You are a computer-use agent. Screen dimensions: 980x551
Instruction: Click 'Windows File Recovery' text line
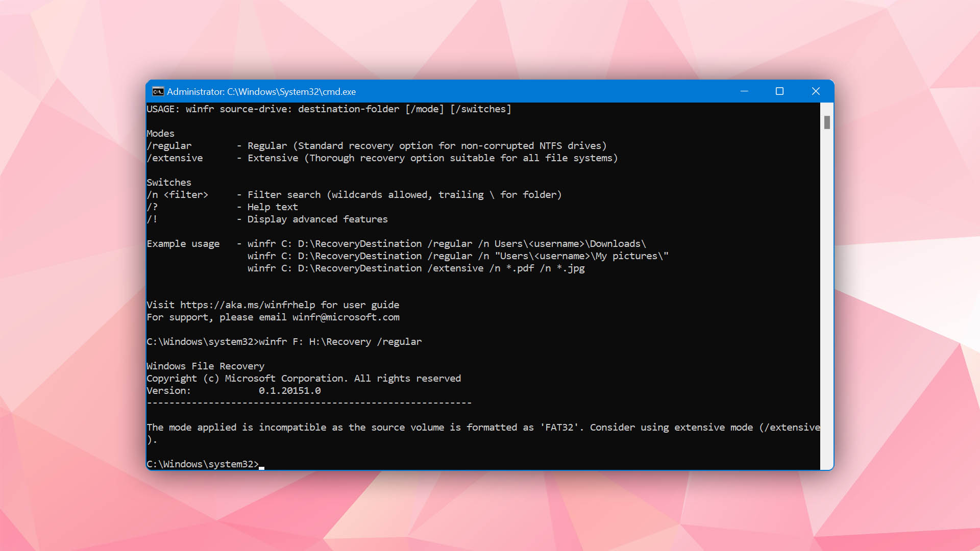[x=205, y=366]
